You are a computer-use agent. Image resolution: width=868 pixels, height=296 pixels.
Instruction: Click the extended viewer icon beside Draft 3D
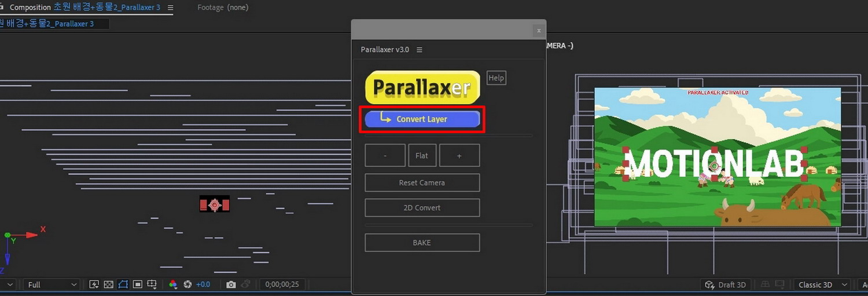click(781, 284)
